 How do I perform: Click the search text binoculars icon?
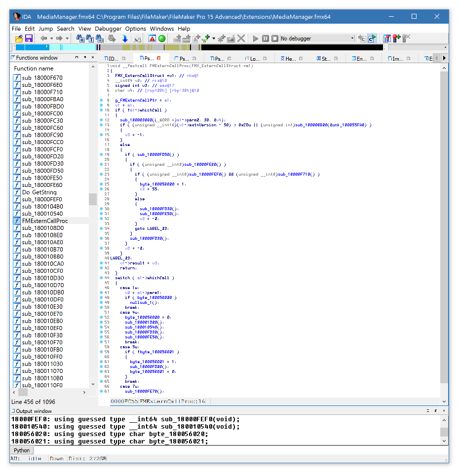(x=90, y=38)
